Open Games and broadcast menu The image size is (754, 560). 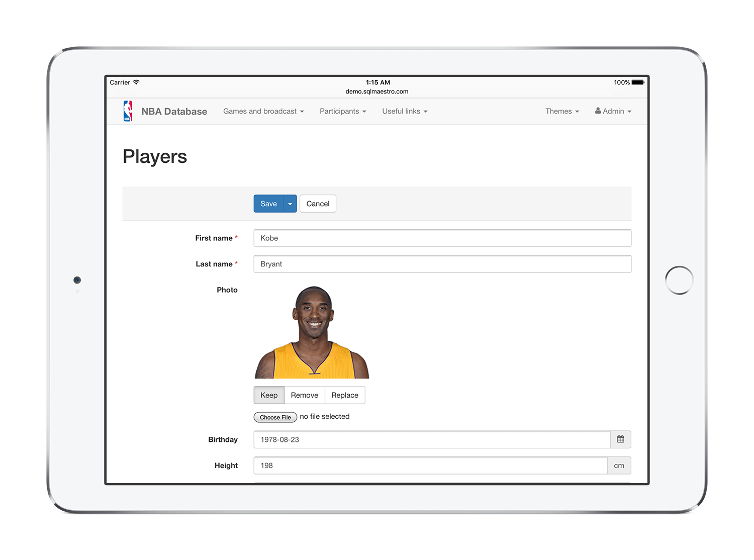click(x=263, y=111)
